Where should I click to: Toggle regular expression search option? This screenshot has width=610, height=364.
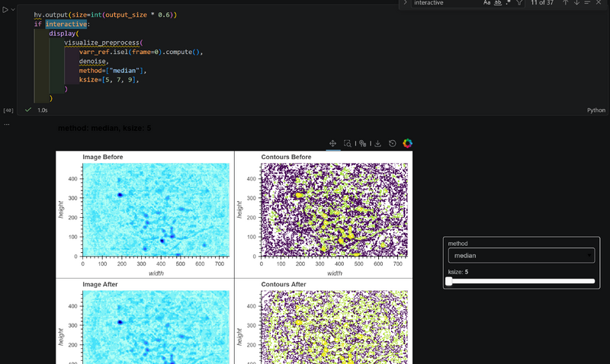508,3
